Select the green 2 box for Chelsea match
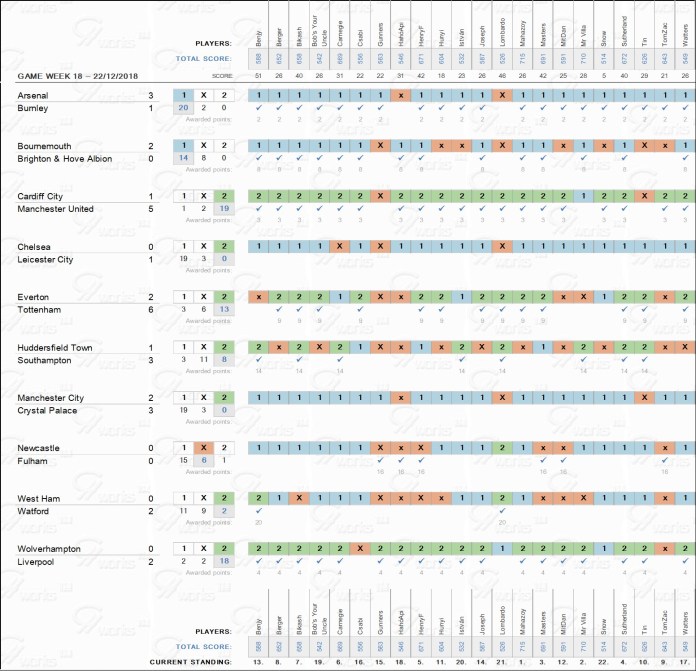Screen dimensions: 696x671 pyautogui.click(x=226, y=246)
